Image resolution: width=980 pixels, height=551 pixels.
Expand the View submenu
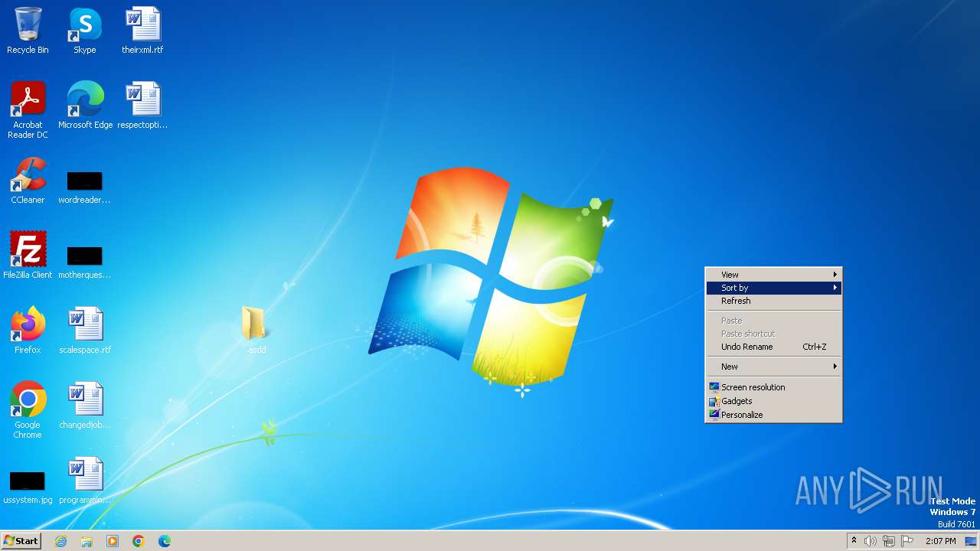point(773,275)
